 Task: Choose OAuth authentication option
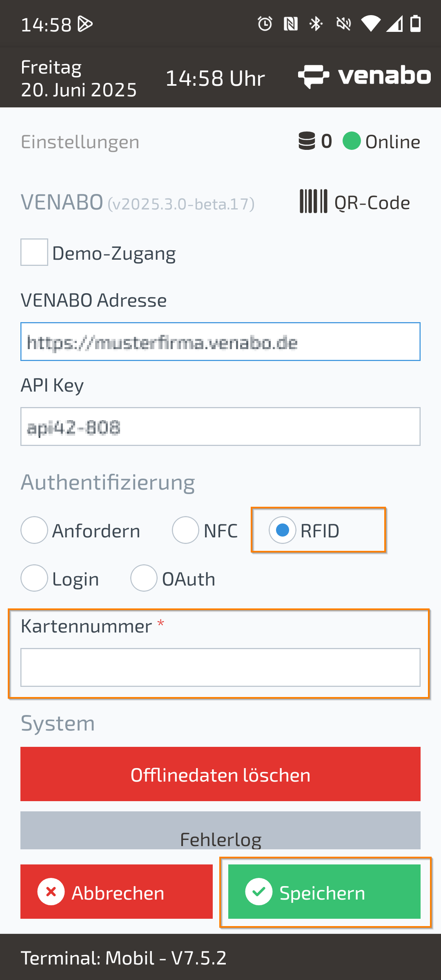pos(144,578)
